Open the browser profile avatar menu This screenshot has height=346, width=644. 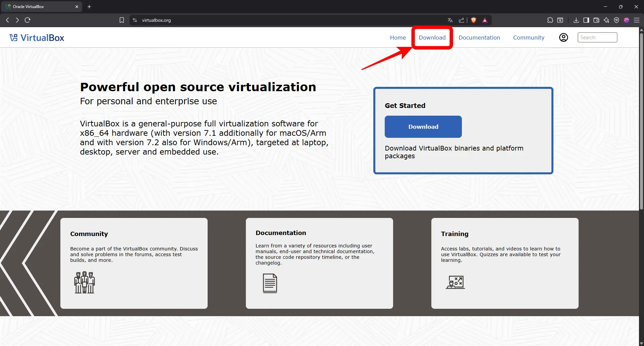[627, 20]
